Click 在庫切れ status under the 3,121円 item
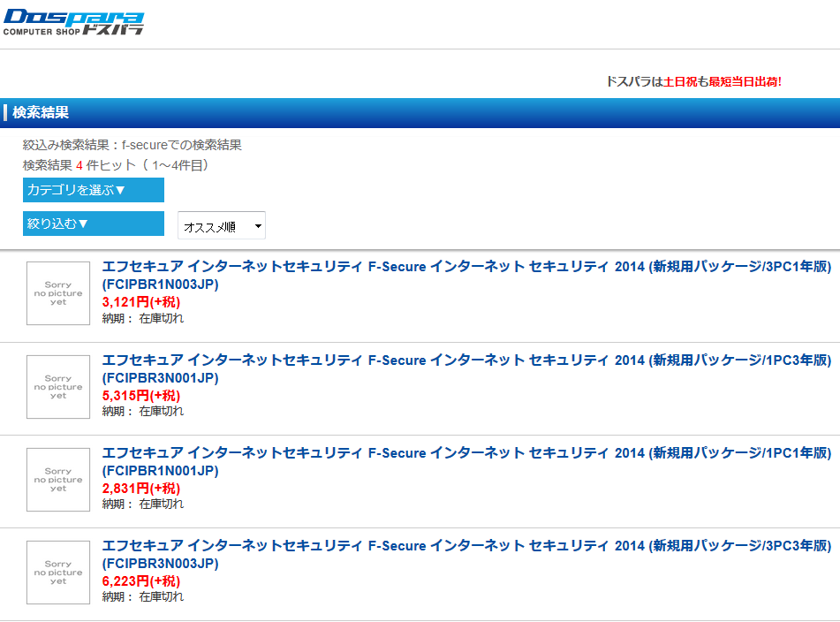Viewport: 840px width, 622px height. pos(162,318)
